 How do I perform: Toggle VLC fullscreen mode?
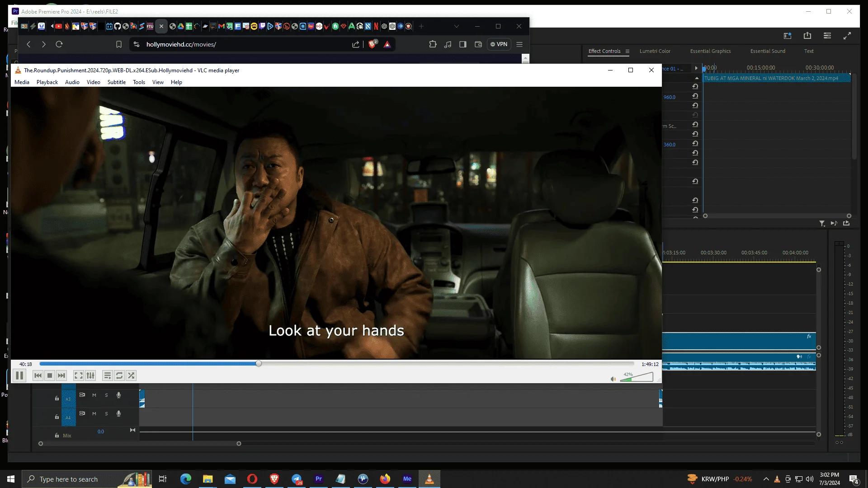pos(78,375)
